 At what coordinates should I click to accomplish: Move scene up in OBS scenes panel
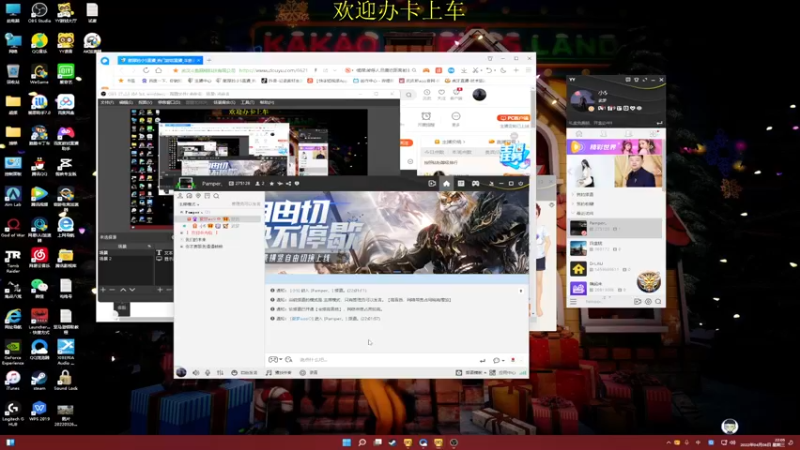[123, 290]
